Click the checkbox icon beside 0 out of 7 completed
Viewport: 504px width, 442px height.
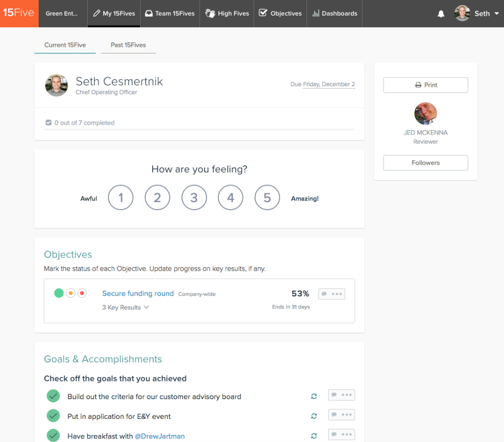coord(48,122)
